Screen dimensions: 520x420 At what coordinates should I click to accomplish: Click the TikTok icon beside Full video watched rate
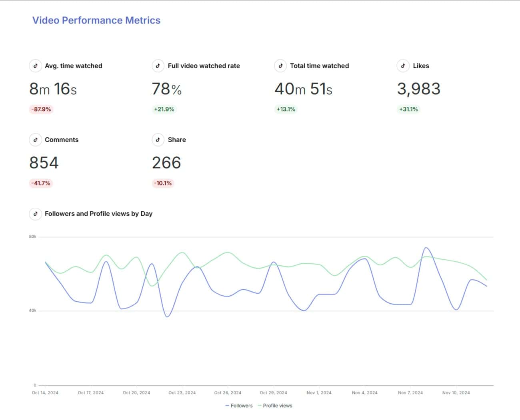tap(158, 66)
